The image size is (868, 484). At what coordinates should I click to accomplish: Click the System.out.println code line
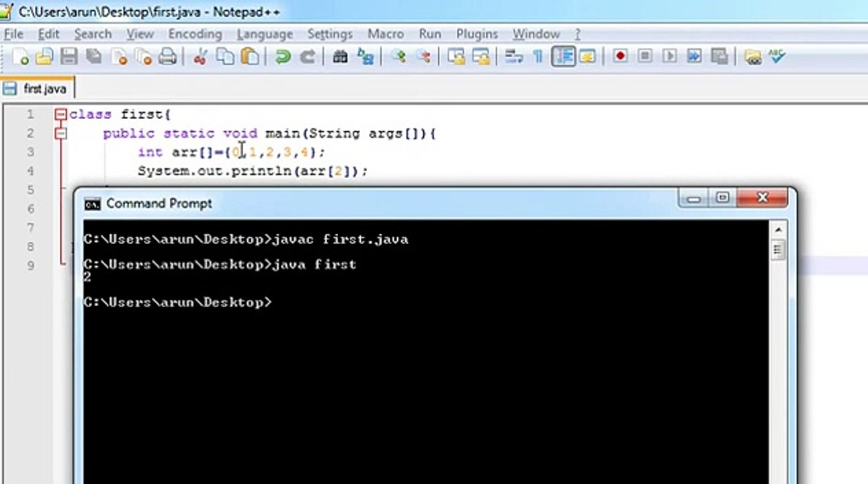[x=253, y=171]
